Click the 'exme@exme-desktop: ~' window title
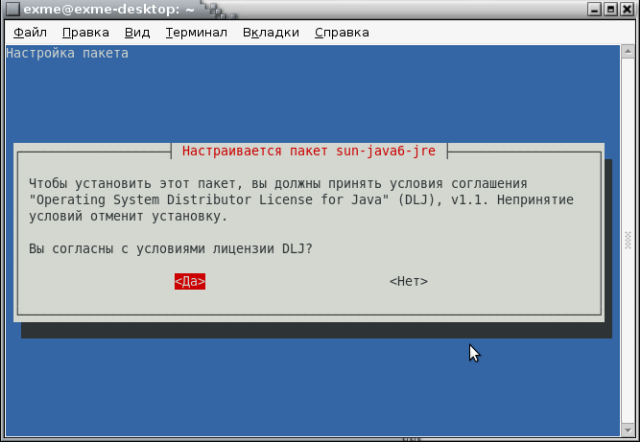This screenshot has width=640, height=442. click(109, 9)
